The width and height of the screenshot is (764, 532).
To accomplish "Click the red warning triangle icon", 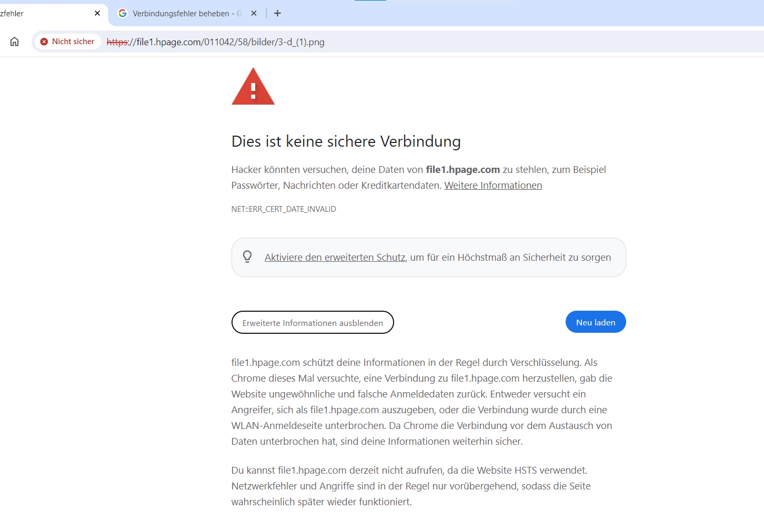I will pyautogui.click(x=253, y=86).
